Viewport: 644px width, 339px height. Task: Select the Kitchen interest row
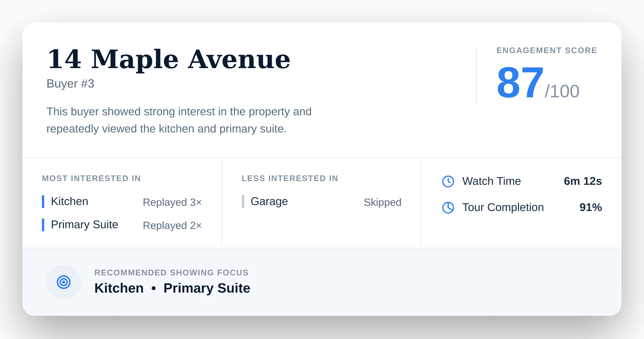pos(122,202)
